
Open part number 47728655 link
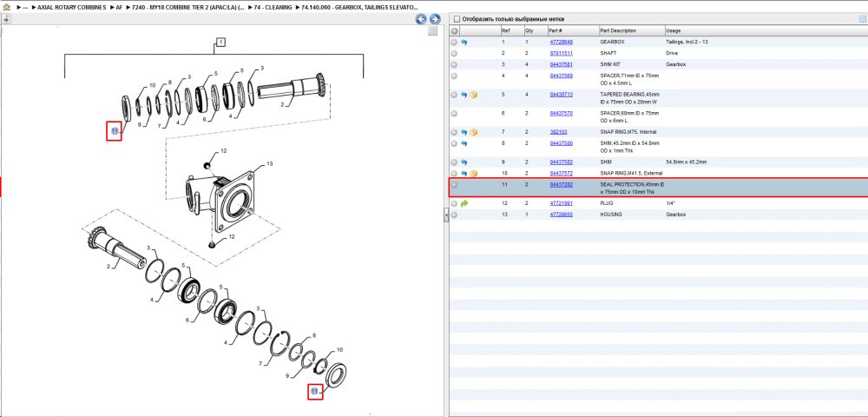[561, 215]
